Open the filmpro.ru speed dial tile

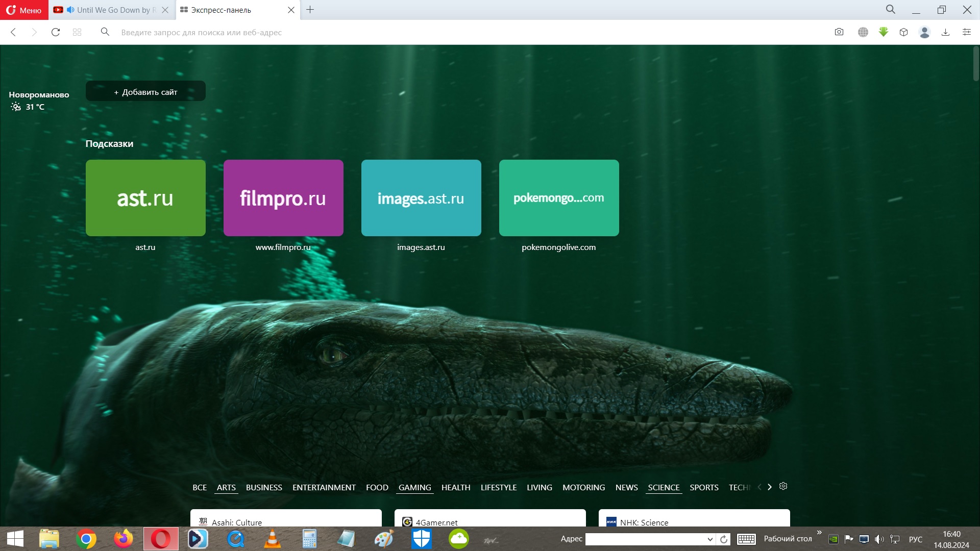pyautogui.click(x=283, y=198)
